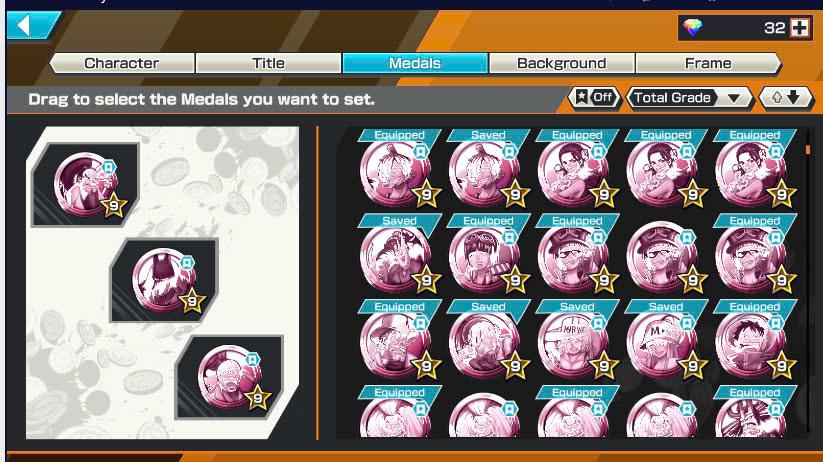Toggle the favorites filter Off switch
This screenshot has width=823, height=462.
[x=595, y=98]
